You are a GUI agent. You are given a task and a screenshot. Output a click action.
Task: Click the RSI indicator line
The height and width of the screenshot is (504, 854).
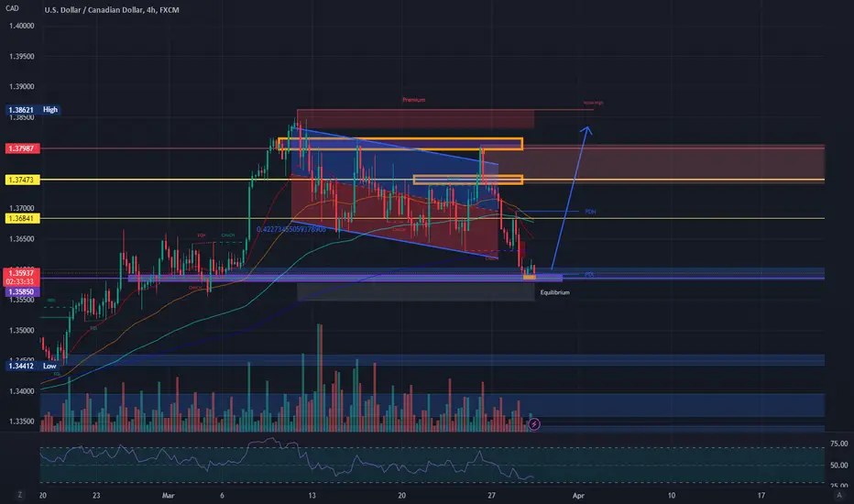point(286,459)
